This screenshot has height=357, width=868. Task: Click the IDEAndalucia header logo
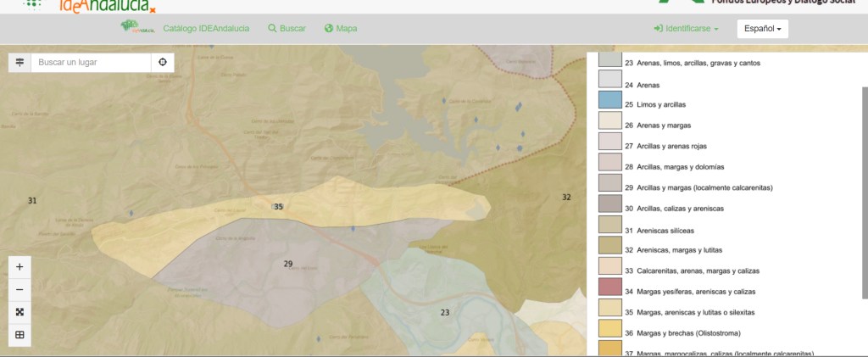(106, 5)
